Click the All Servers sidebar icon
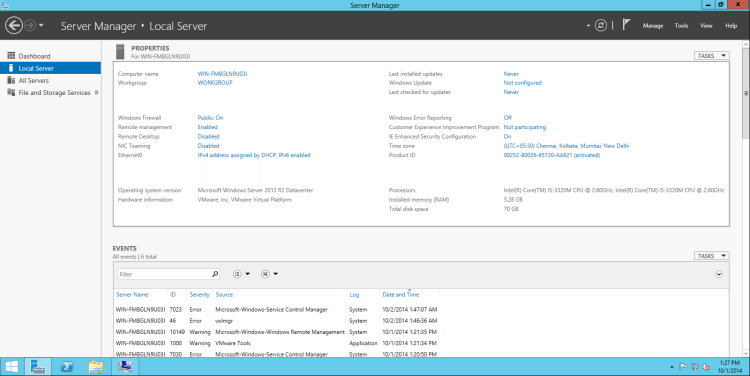 pyautogui.click(x=11, y=80)
